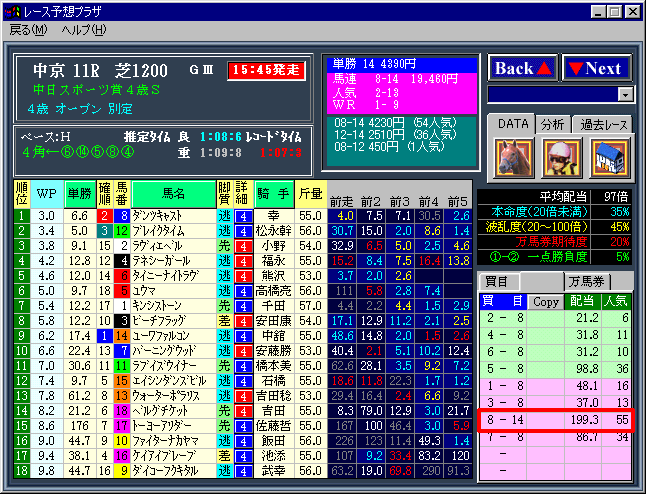
Task: Click the WP column header
Action: click(x=46, y=192)
